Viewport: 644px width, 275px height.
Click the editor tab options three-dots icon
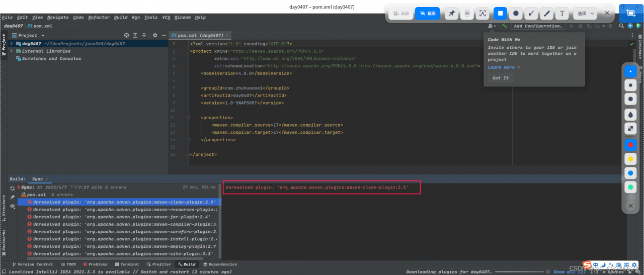(x=632, y=36)
